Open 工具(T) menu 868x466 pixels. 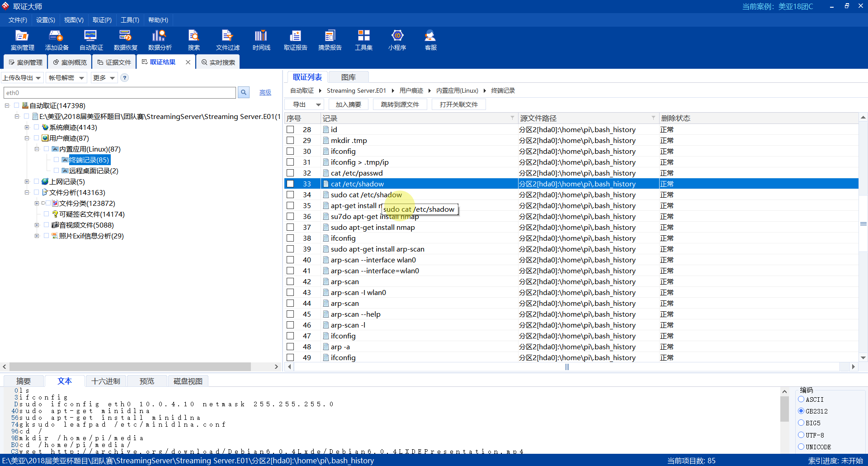point(130,20)
